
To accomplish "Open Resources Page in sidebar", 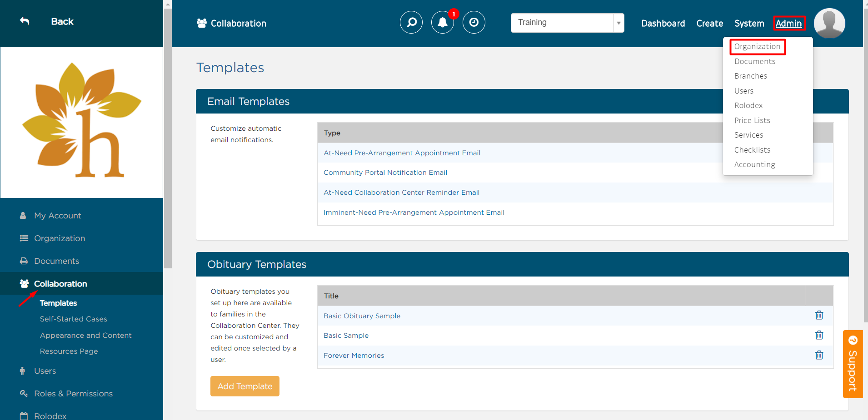I will 69,351.
